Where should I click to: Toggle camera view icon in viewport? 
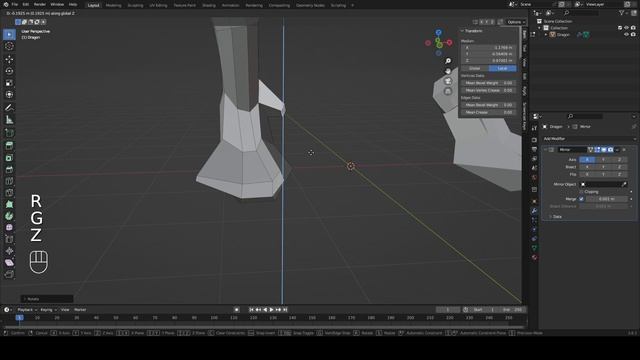pyautogui.click(x=448, y=81)
